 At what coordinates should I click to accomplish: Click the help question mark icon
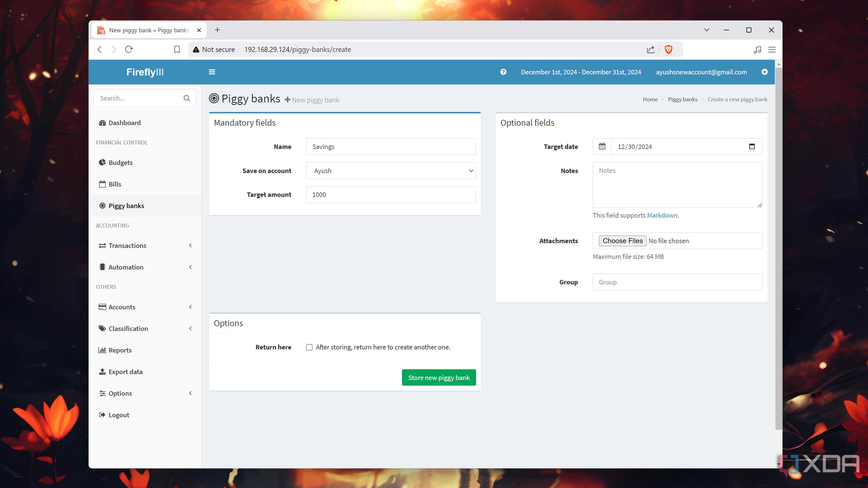(503, 72)
